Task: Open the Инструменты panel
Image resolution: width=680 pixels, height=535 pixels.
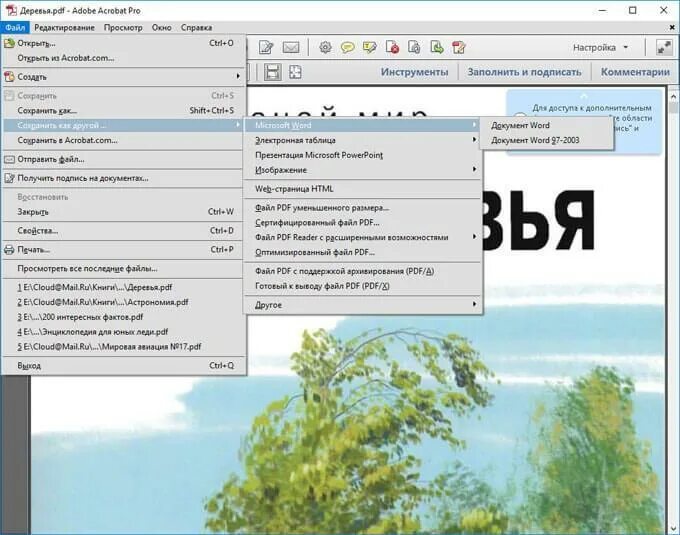Action: click(415, 72)
